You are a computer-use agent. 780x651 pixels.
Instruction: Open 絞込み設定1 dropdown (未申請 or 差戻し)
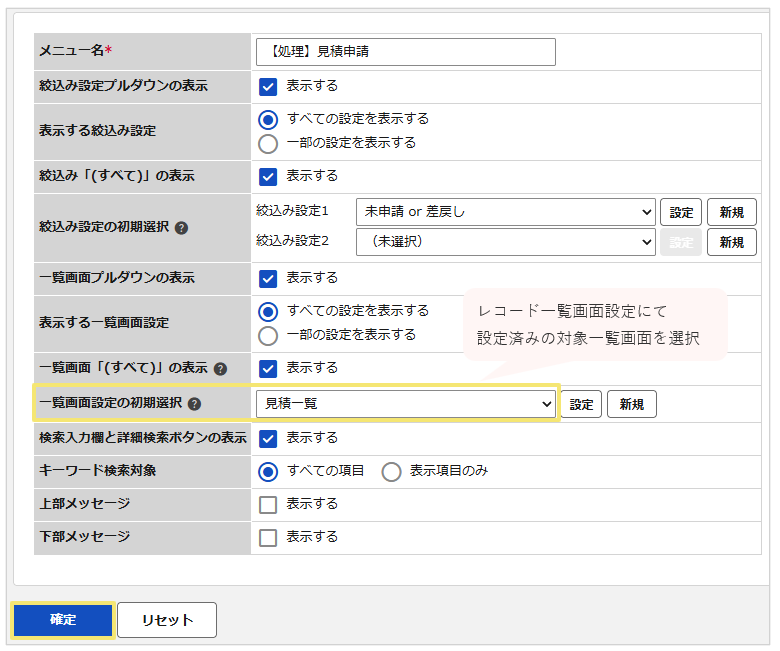[505, 212]
